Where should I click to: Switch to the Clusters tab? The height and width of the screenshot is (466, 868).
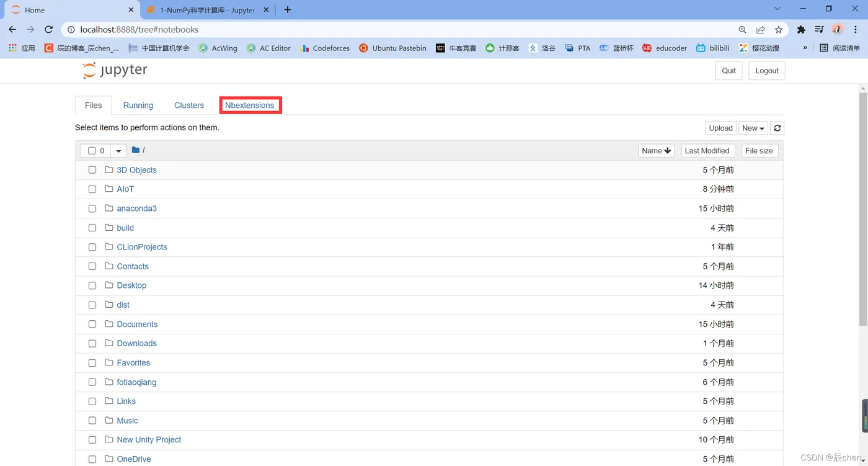pos(189,105)
